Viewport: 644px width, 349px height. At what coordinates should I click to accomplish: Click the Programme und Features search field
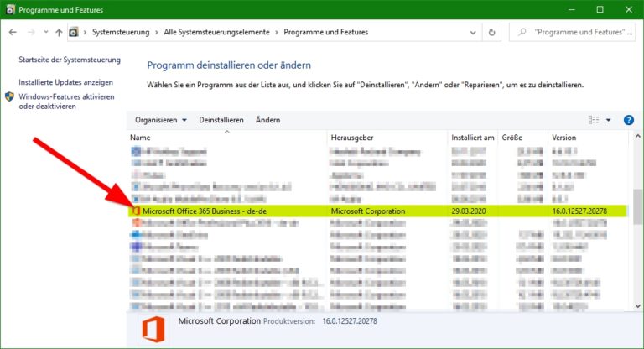[572, 32]
